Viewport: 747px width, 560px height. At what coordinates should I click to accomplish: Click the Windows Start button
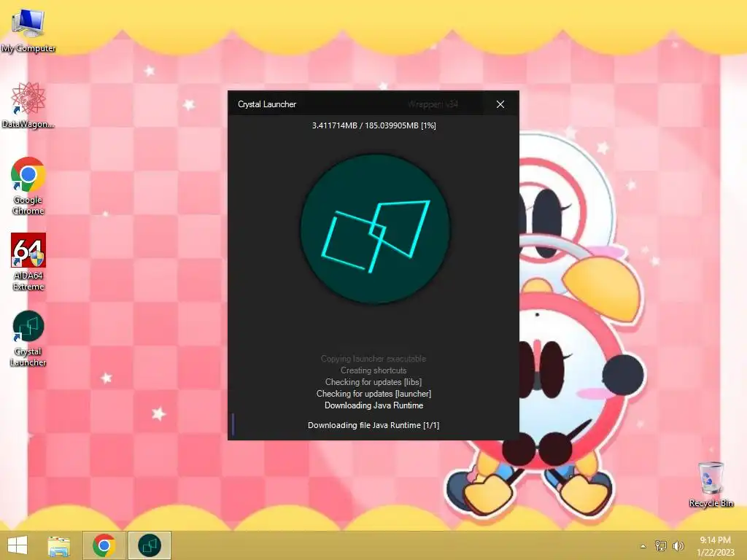click(18, 545)
